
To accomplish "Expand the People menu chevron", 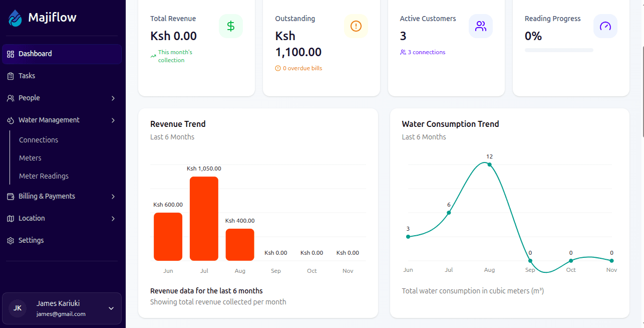I will [113, 98].
